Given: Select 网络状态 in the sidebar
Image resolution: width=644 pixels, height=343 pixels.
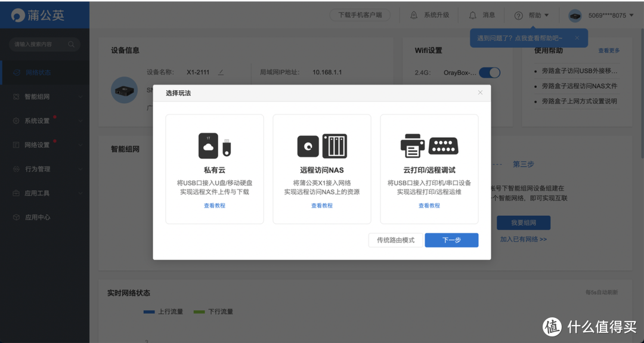Looking at the screenshot, I should pos(45,72).
